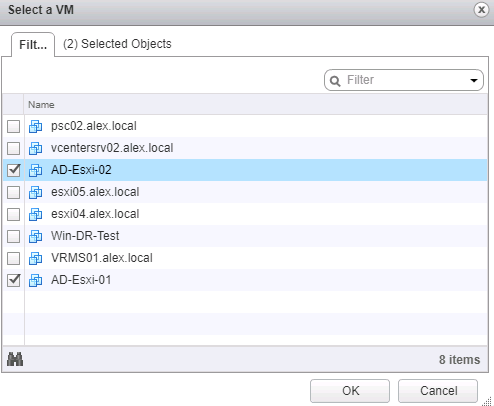Open the (2) Selected Objects tab
494x406 pixels.
coord(117,44)
